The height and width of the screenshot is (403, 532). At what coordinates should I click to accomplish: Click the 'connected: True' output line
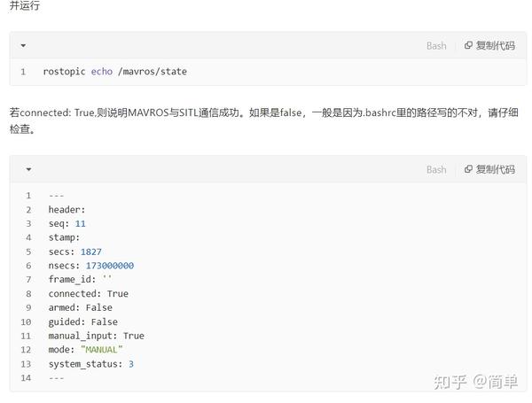pos(88,293)
